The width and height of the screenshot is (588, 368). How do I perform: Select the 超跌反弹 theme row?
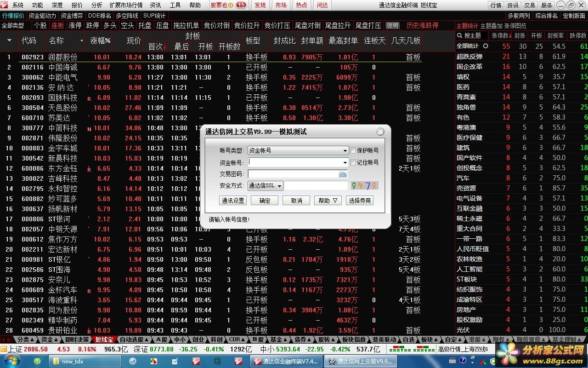pyautogui.click(x=522, y=57)
